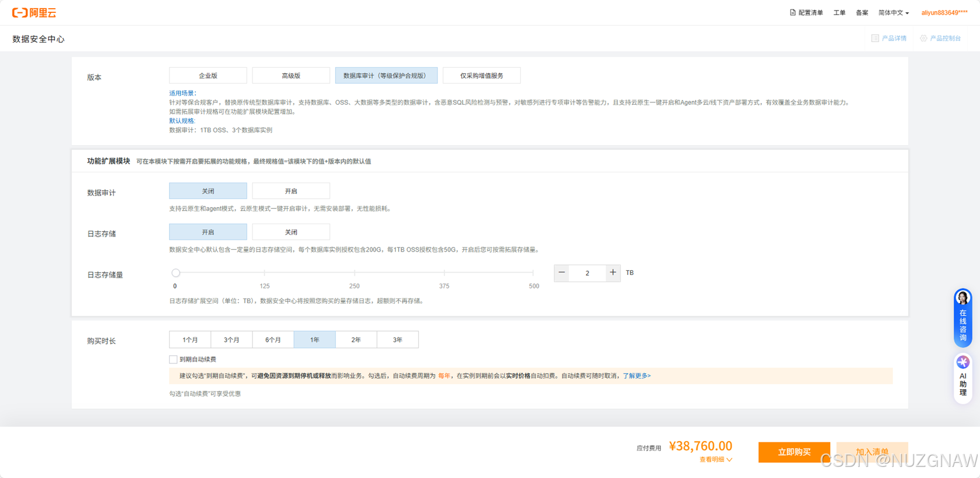The image size is (980, 478).
Task: Expand 简体中文 language dropdown
Action: pyautogui.click(x=893, y=12)
